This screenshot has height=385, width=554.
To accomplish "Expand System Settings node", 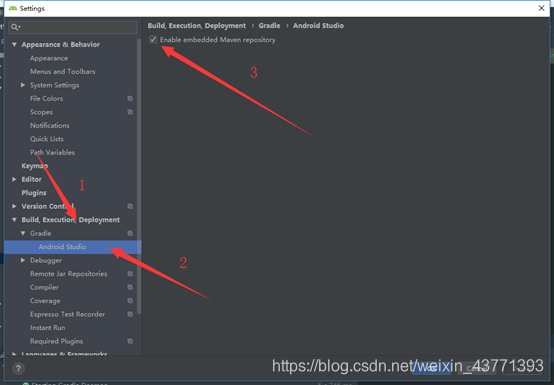I will (x=23, y=85).
